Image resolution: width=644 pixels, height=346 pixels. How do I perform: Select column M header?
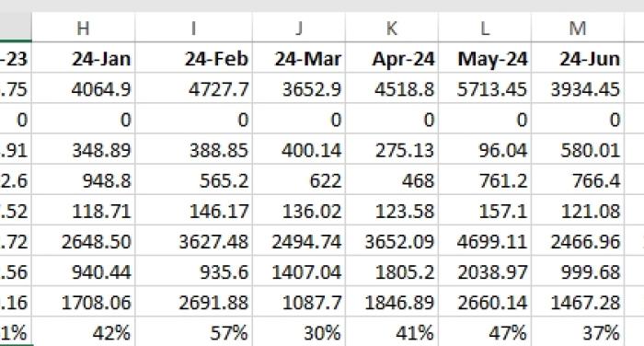click(578, 28)
